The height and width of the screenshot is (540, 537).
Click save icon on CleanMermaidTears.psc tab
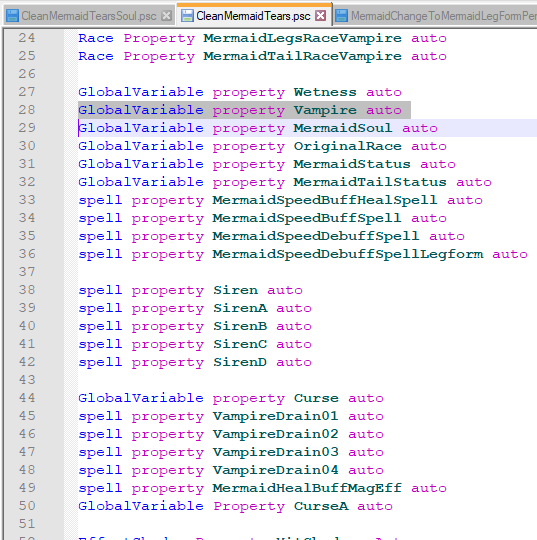pyautogui.click(x=187, y=15)
